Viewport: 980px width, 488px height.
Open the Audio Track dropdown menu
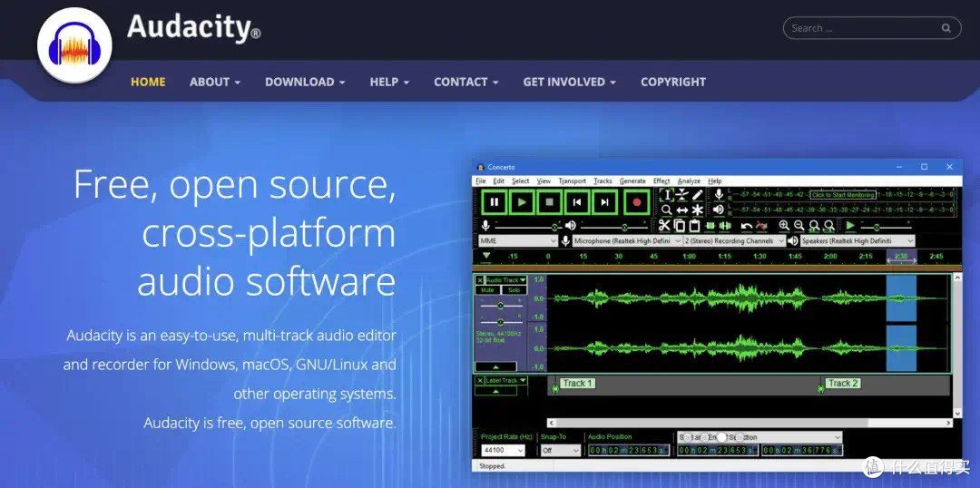pos(506,280)
